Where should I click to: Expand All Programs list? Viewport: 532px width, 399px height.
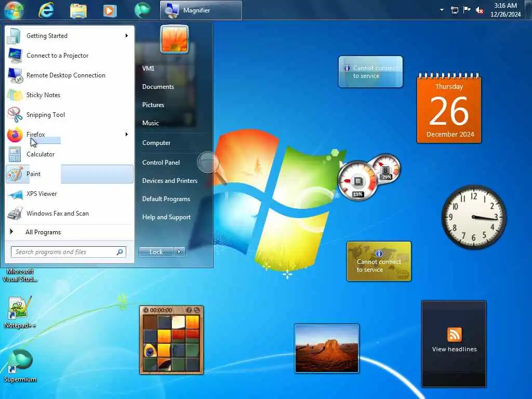70,232
